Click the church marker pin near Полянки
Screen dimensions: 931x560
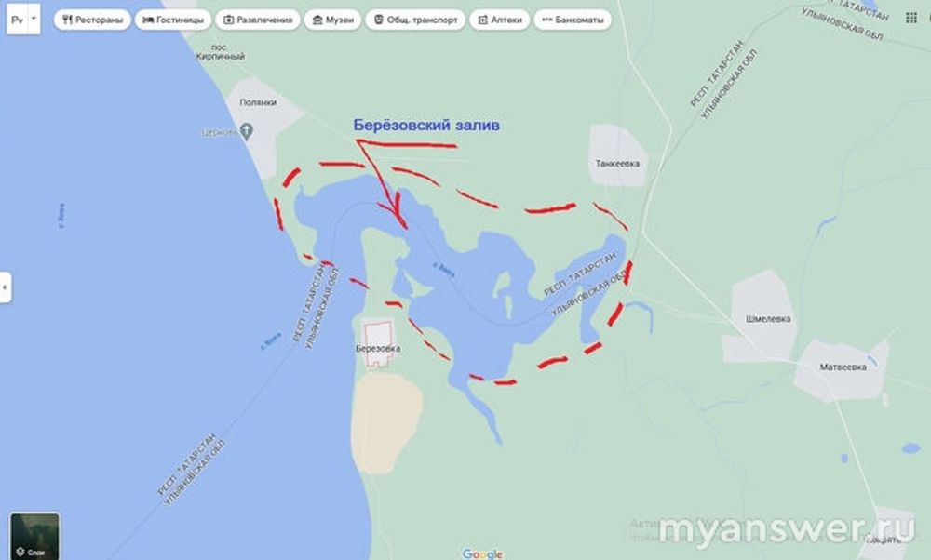click(247, 131)
